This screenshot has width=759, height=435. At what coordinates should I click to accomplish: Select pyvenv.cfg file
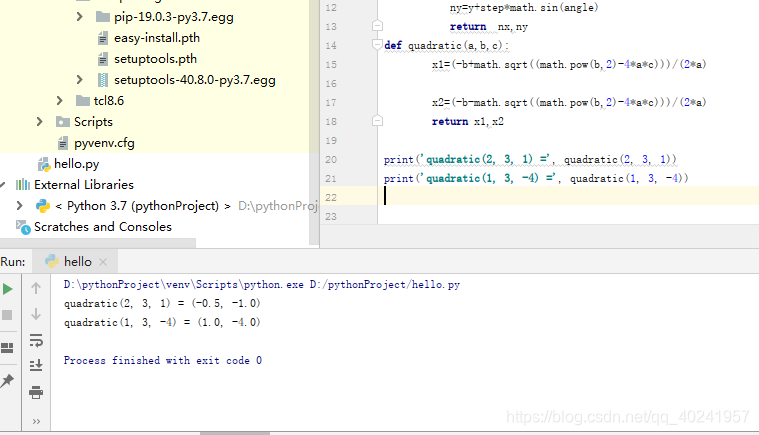pyautogui.click(x=104, y=143)
